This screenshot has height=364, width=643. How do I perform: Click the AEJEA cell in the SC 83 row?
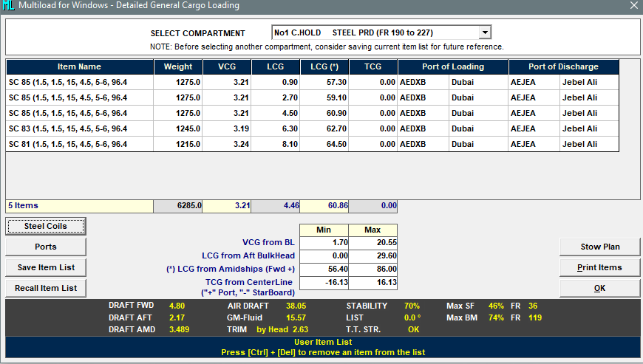point(534,129)
